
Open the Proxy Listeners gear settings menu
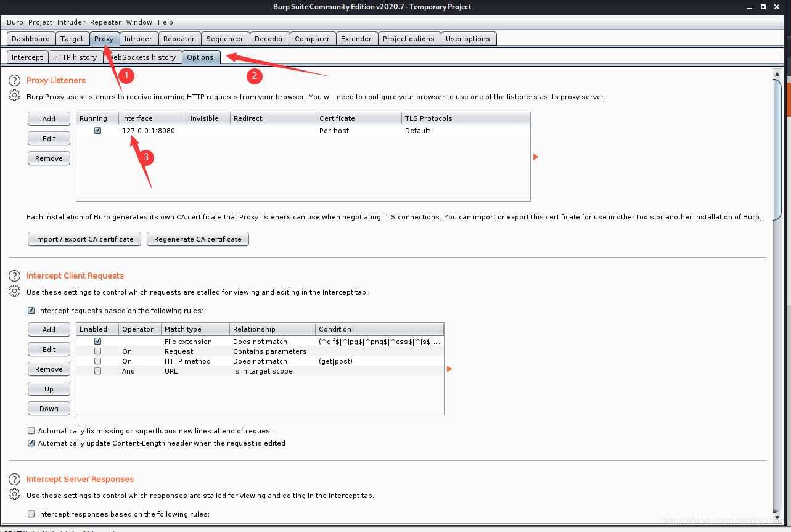pos(14,96)
